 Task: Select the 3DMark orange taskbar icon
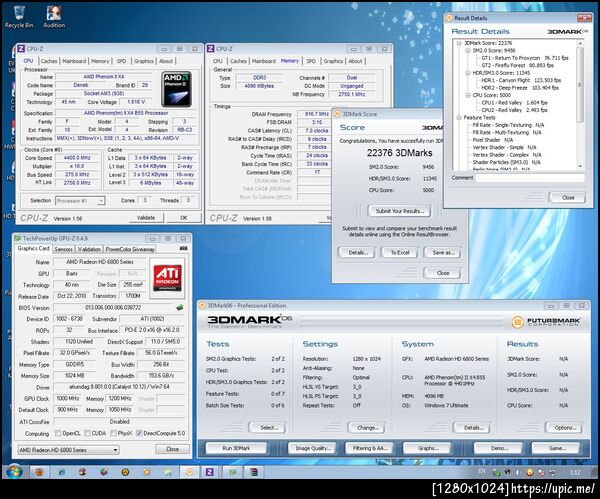tap(189, 472)
